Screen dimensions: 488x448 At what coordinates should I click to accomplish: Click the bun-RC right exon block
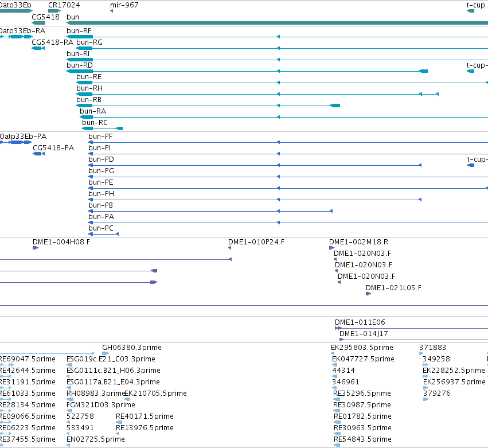coord(119,128)
